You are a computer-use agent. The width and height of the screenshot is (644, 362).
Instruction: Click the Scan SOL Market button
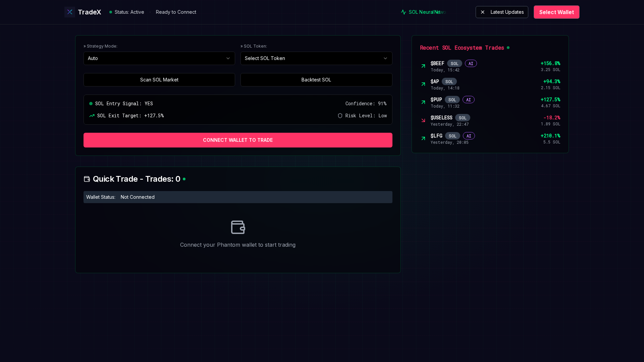[159, 80]
